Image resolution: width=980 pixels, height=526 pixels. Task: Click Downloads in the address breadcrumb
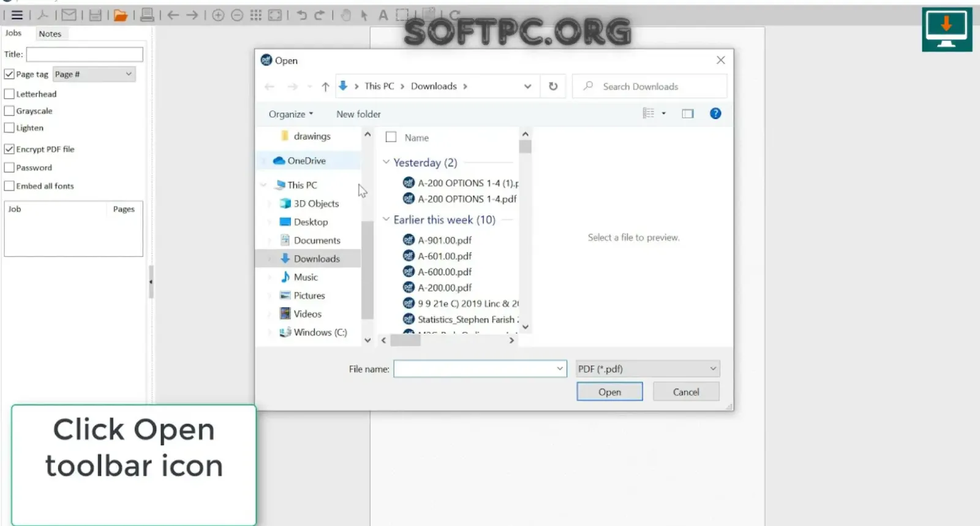pos(434,86)
